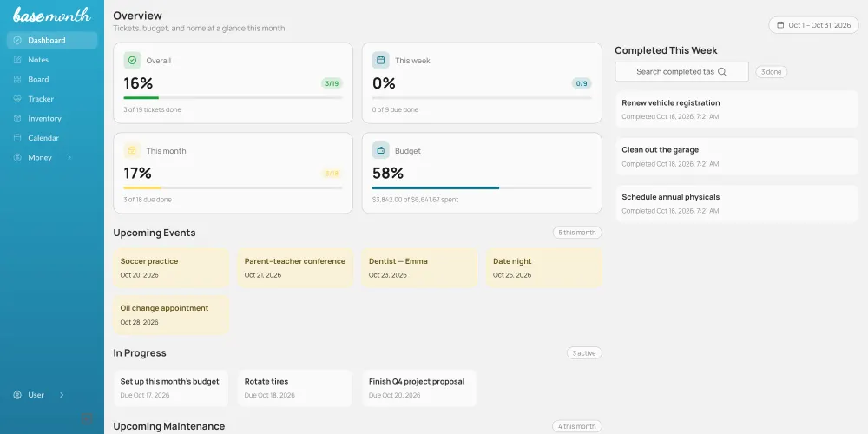Click the 3 of 18 due done text
Image resolution: width=868 pixels, height=434 pixels.
tap(148, 200)
